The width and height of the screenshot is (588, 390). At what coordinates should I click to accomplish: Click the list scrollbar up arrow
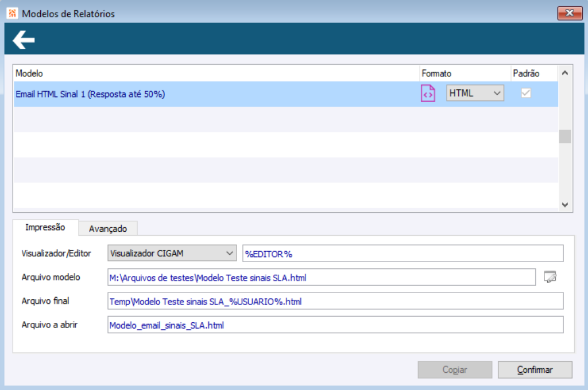point(565,73)
